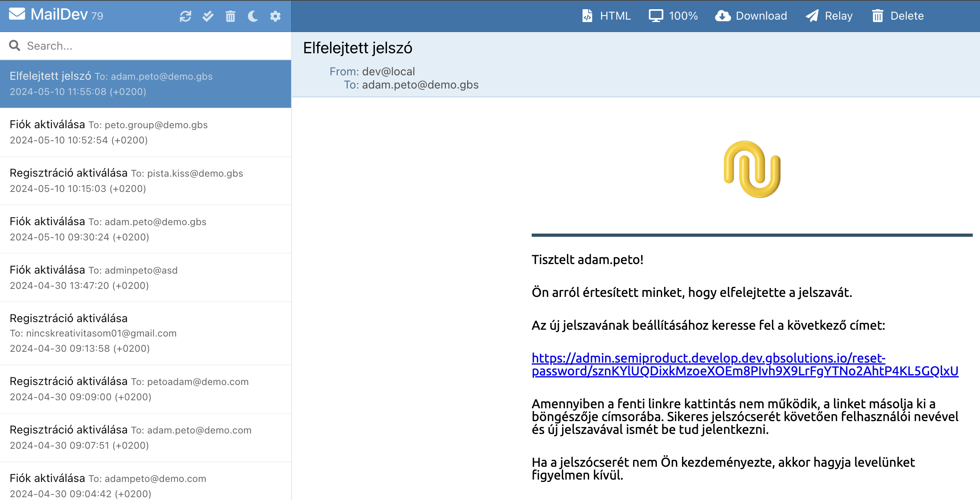Click the MailDev envelope logo
Viewport: 980px width, 500px height.
click(x=17, y=14)
